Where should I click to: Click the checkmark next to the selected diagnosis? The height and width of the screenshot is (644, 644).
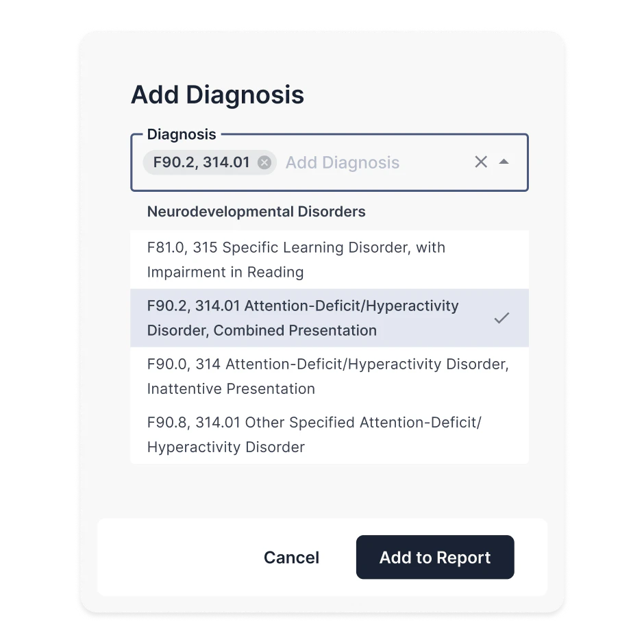click(x=502, y=318)
